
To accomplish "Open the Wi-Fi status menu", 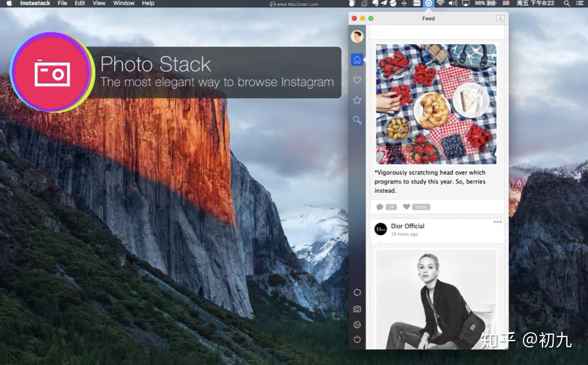I will point(440,3).
